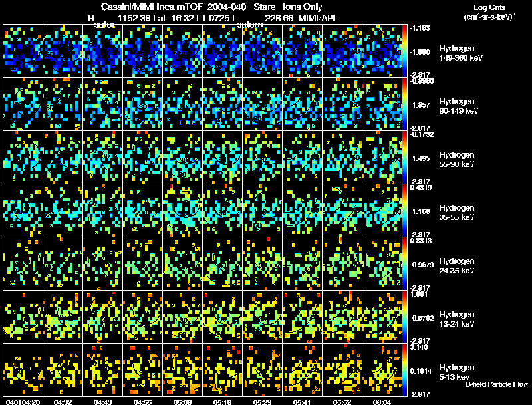Open the 149-360 keV image panel at 06:04
Image resolution: width=532 pixels, height=405 pixels.
coord(382,51)
